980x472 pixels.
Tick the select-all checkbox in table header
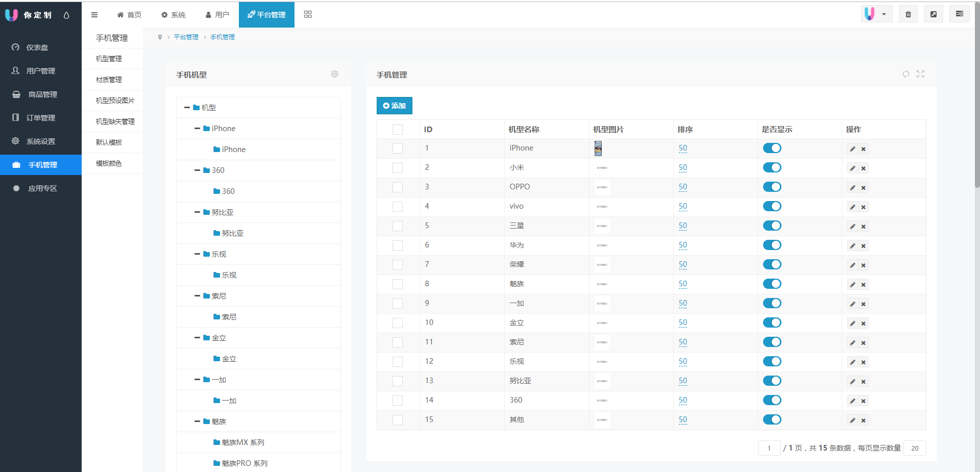(398, 130)
